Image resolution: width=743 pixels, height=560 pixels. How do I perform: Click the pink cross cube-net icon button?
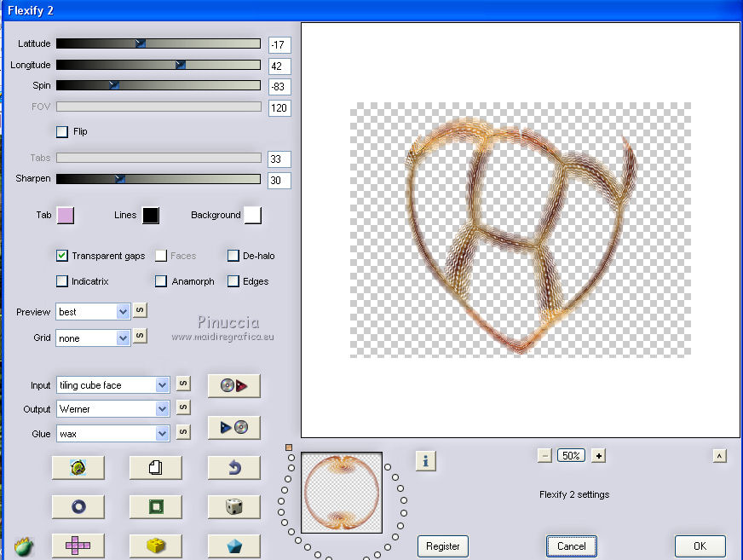tap(78, 546)
